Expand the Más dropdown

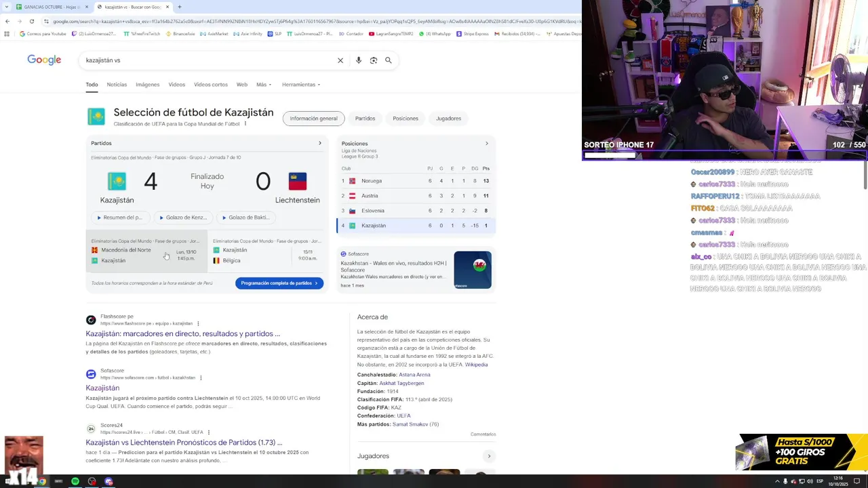(264, 85)
